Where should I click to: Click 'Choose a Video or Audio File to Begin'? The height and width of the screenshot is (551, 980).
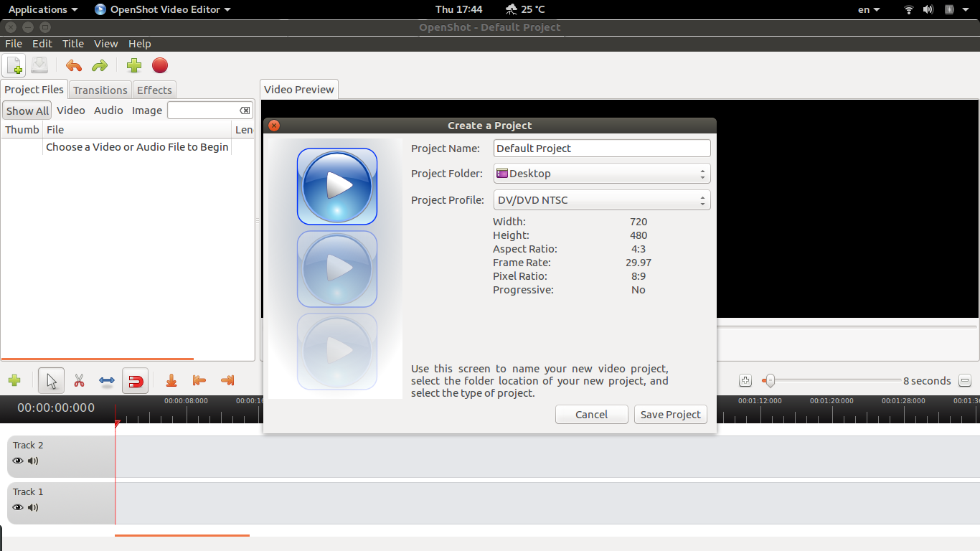pos(137,147)
